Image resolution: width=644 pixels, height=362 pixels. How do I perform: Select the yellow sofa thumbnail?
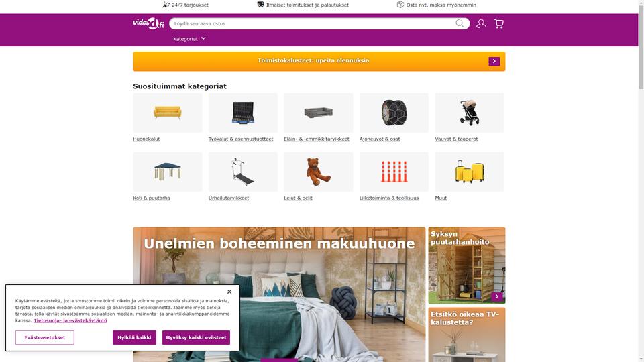(x=168, y=113)
